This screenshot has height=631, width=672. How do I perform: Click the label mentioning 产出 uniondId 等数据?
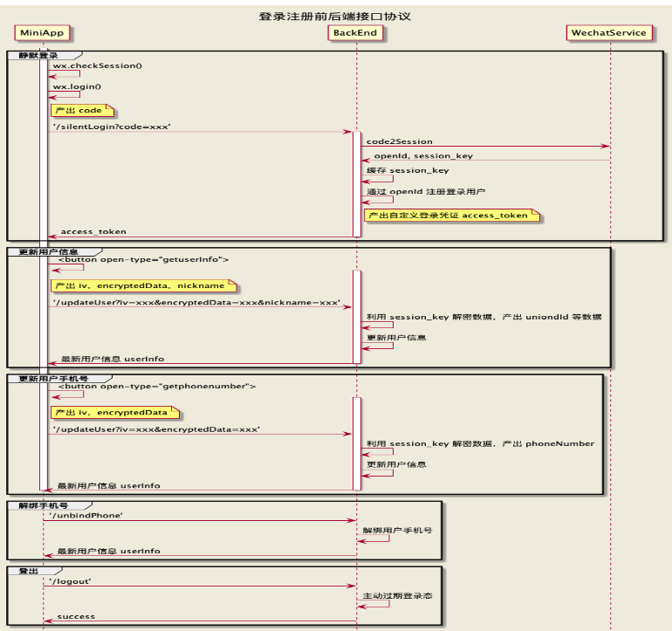pos(483,317)
